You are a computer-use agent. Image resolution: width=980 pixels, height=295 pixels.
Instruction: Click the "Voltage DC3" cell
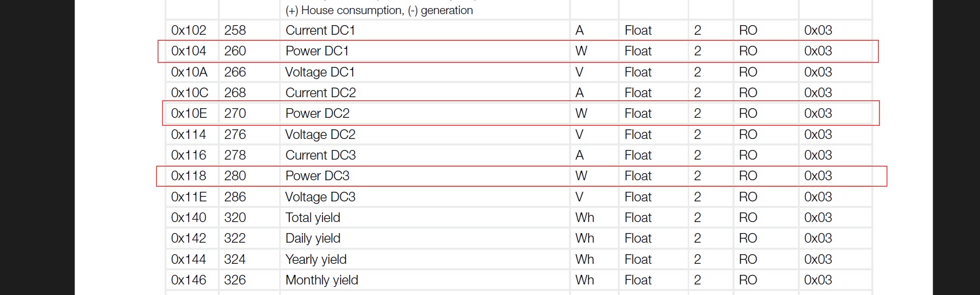(x=320, y=197)
